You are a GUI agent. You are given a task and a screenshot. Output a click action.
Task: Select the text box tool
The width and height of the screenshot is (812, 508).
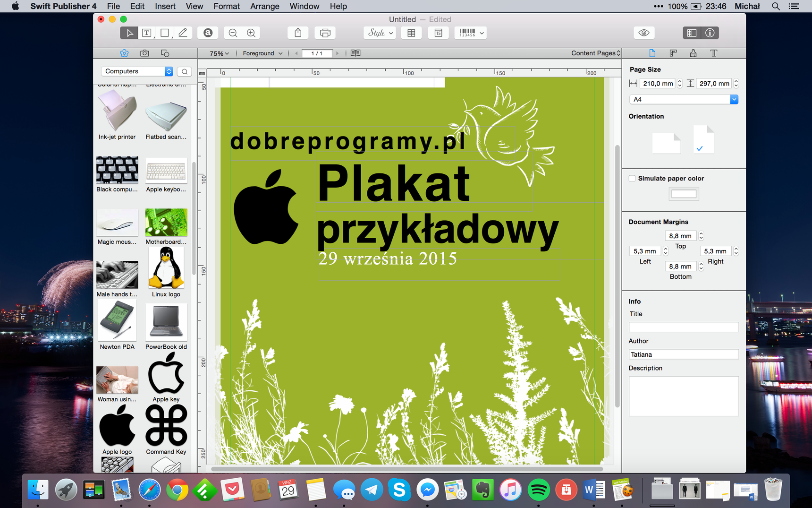[x=147, y=33]
